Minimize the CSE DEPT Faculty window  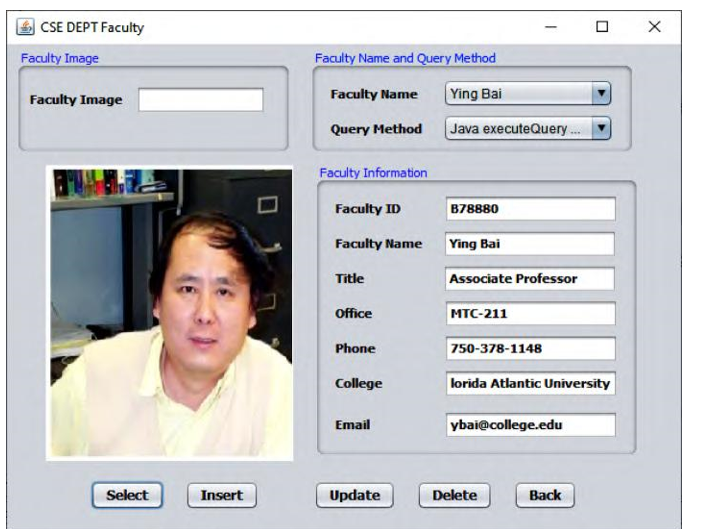[x=551, y=27]
